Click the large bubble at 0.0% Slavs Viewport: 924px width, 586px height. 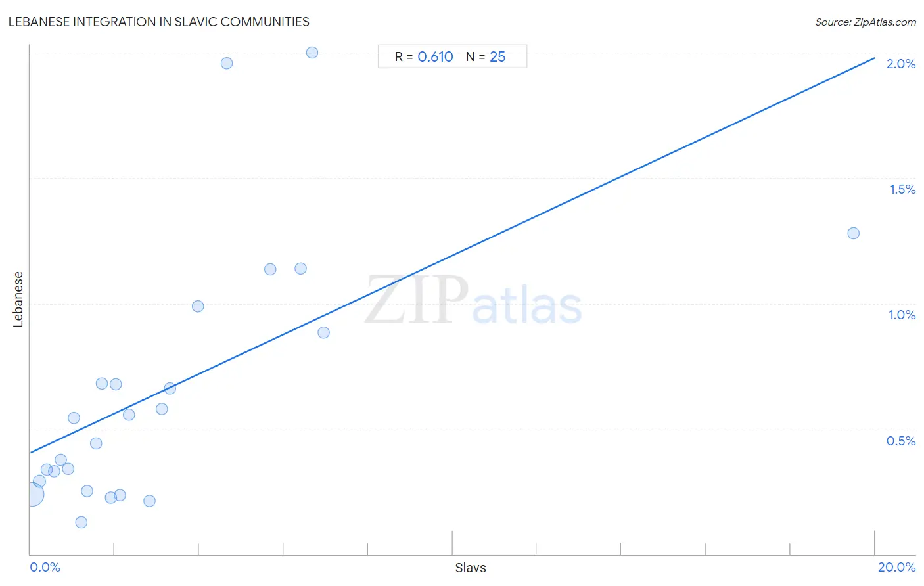pyautogui.click(x=32, y=494)
